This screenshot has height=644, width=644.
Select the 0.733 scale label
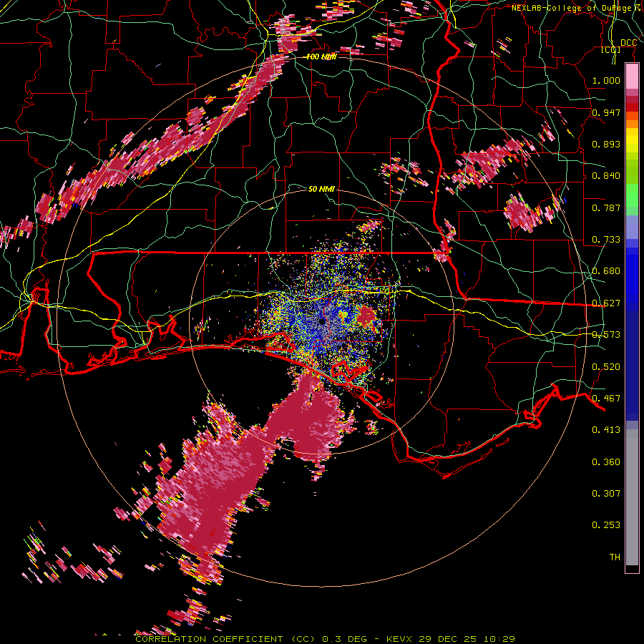[606, 240]
